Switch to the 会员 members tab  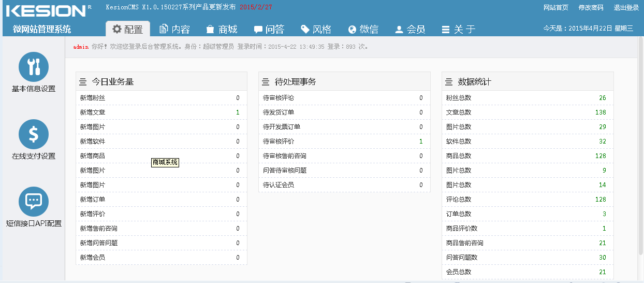click(x=410, y=30)
